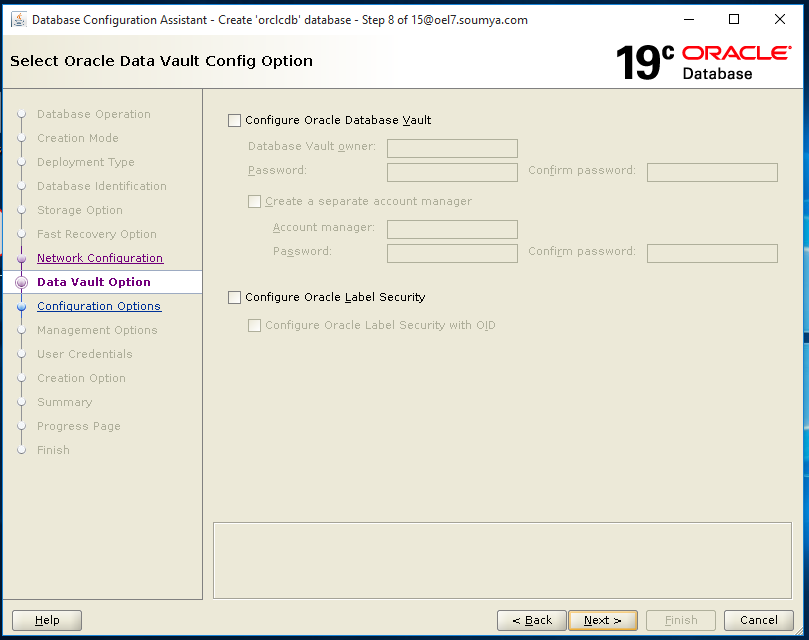Click Deployment Type step label
This screenshot has height=640, width=809.
[x=86, y=162]
